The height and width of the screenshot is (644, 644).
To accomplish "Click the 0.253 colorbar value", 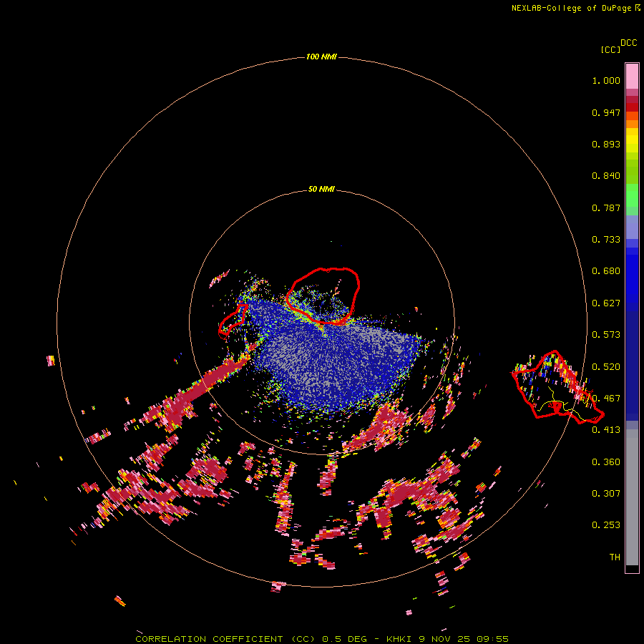I will [606, 525].
